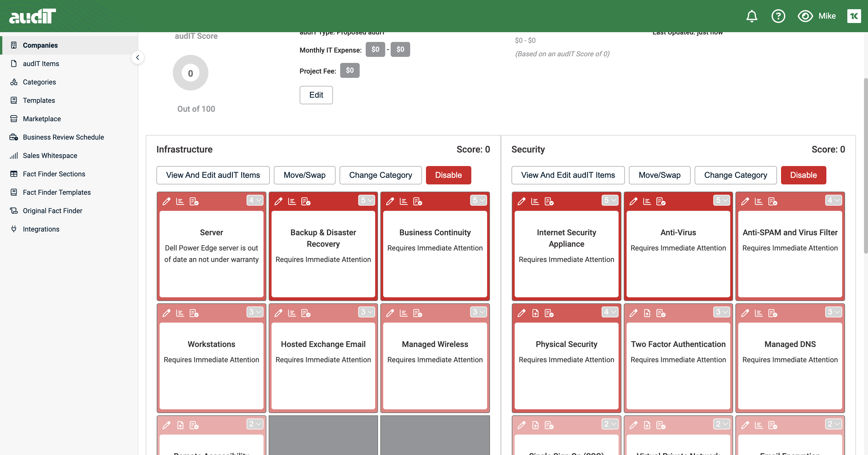Toggle the eye view icon beside Mike
The image size is (868, 455).
(805, 16)
